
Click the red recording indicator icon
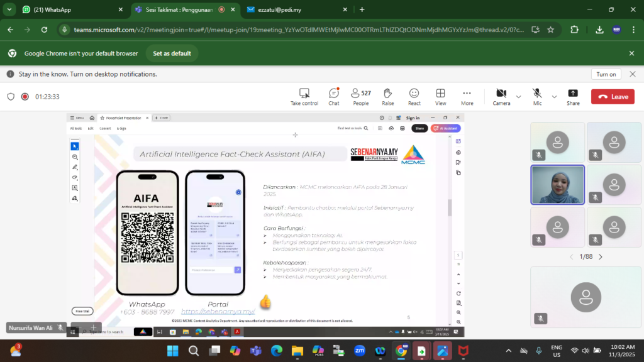pos(25,97)
